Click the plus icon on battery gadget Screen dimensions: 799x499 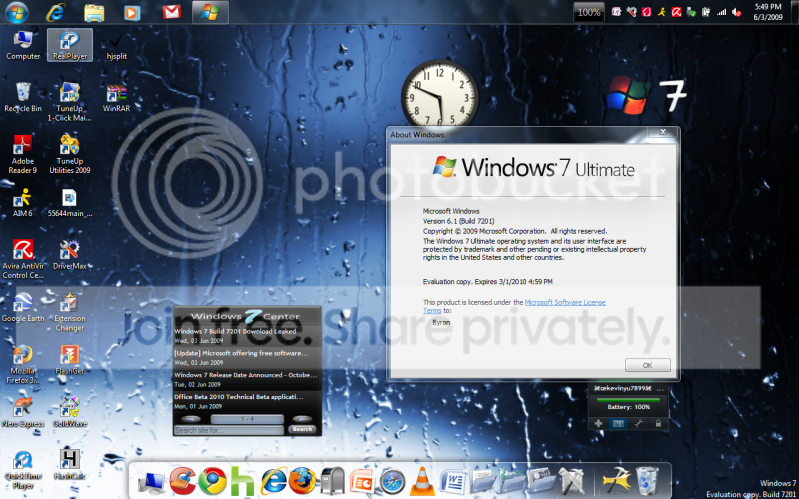(598, 424)
